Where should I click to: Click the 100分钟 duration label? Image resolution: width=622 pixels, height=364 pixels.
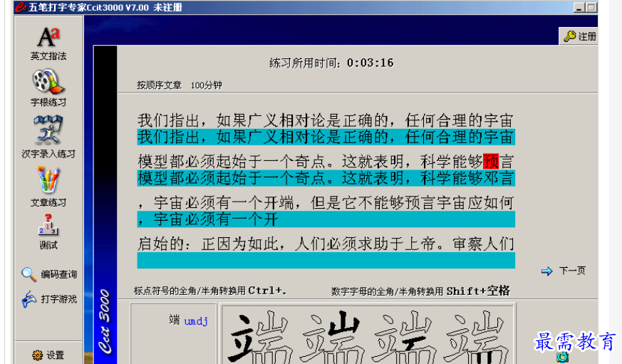pos(207,85)
